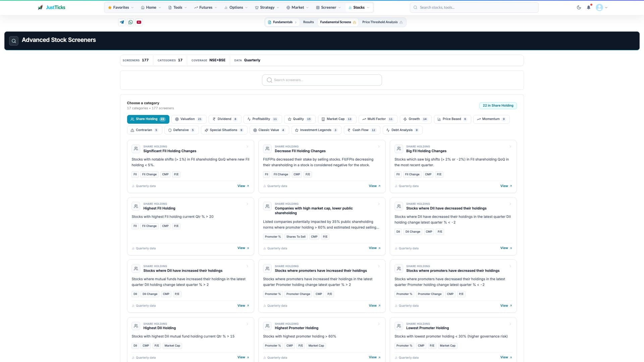Click the search icon in Advanced Stock Screeners header
This screenshot has height=362, width=644.
pos(14,41)
